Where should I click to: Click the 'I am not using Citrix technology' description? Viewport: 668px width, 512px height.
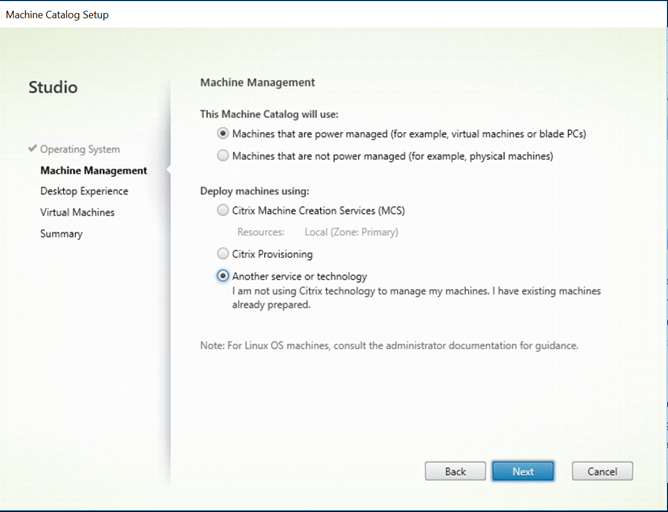point(417,298)
